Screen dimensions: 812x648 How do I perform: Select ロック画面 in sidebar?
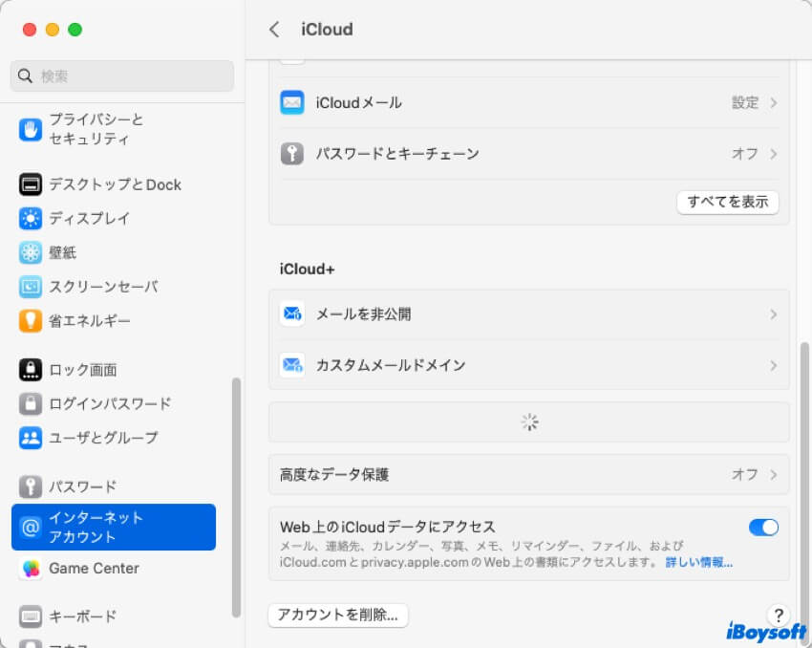point(114,370)
